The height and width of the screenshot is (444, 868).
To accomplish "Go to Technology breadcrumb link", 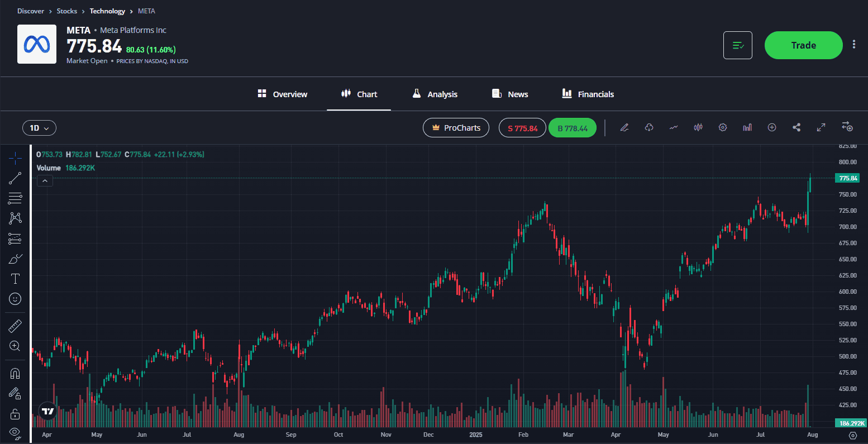I will 107,11.
